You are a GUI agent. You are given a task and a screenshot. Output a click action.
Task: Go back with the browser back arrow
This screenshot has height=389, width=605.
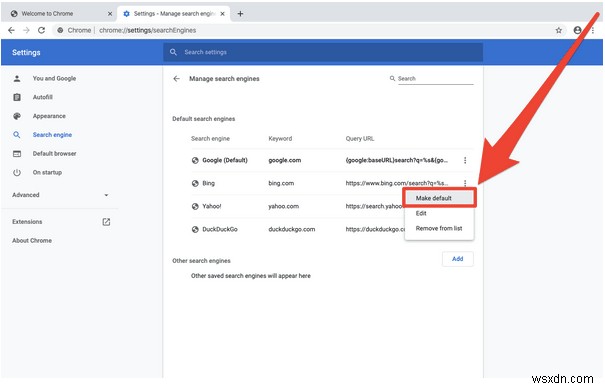(11, 30)
